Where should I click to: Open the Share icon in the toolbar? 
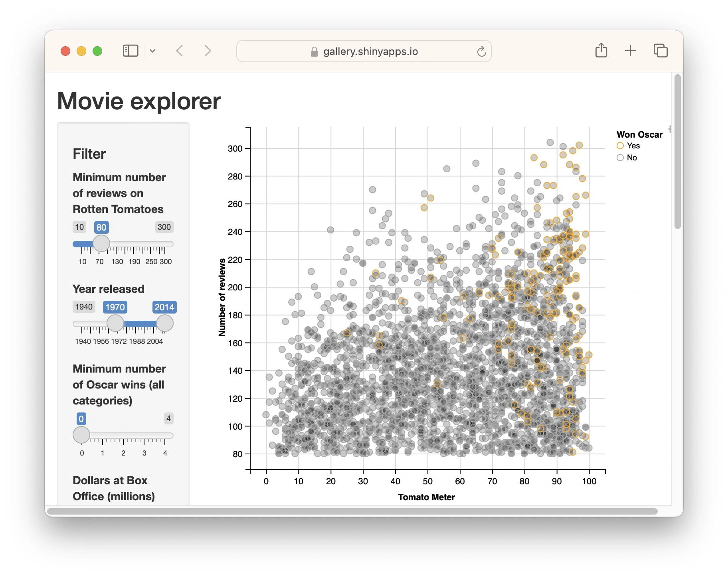[601, 51]
